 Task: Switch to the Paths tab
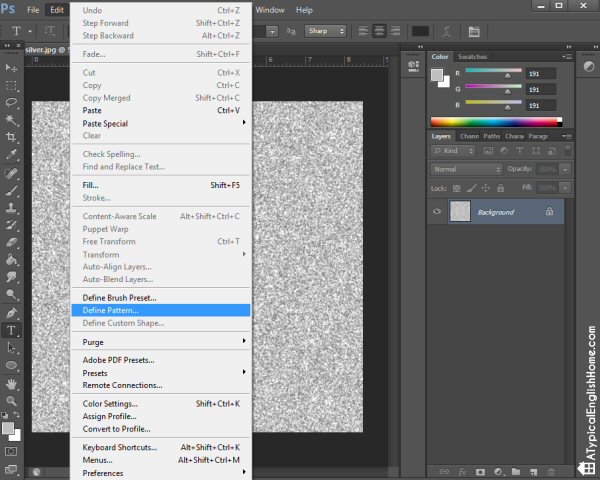pos(491,136)
